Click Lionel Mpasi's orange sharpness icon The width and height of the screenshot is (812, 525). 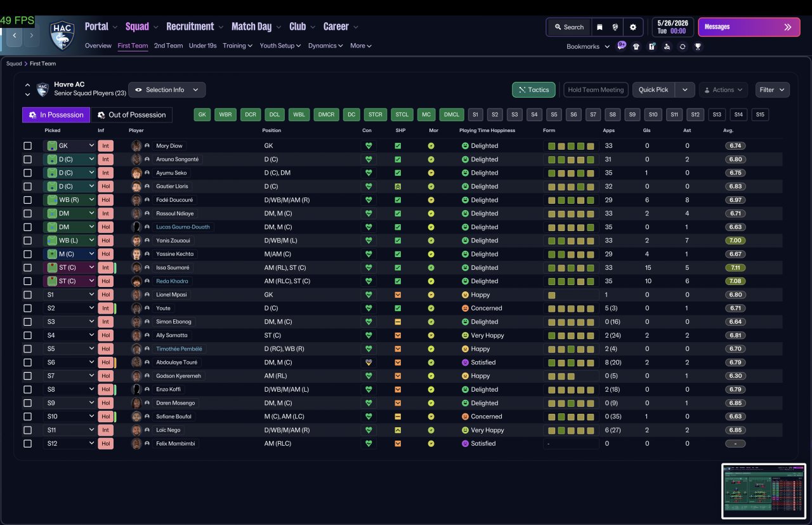[398, 295]
